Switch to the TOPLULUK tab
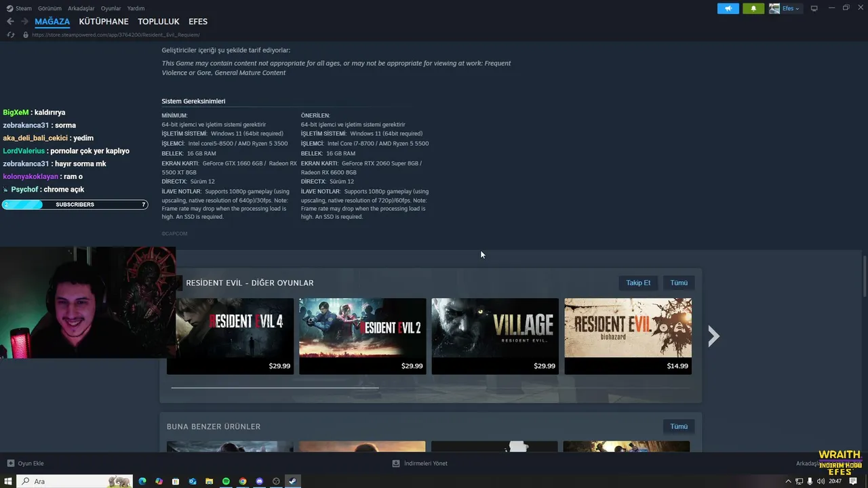The height and width of the screenshot is (488, 868). tap(159, 22)
